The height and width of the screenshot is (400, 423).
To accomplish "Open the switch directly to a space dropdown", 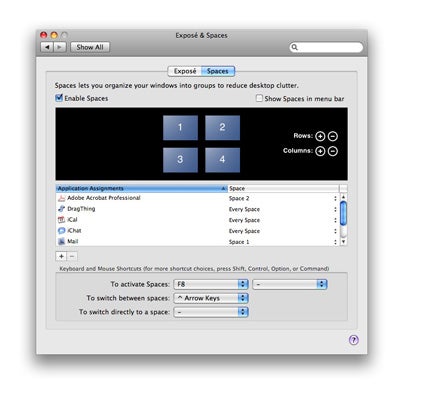I will [x=211, y=312].
